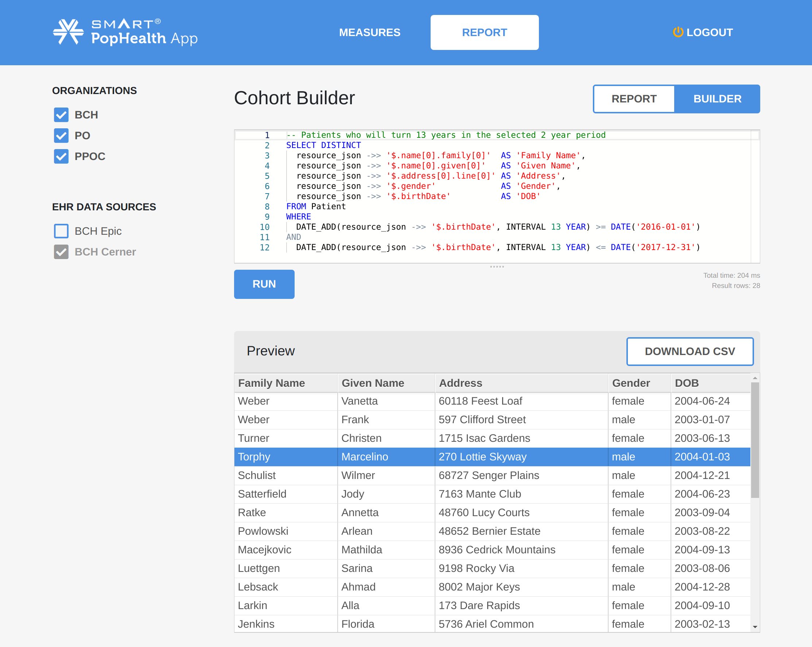Select the MEASURES navigation menu item

(369, 32)
